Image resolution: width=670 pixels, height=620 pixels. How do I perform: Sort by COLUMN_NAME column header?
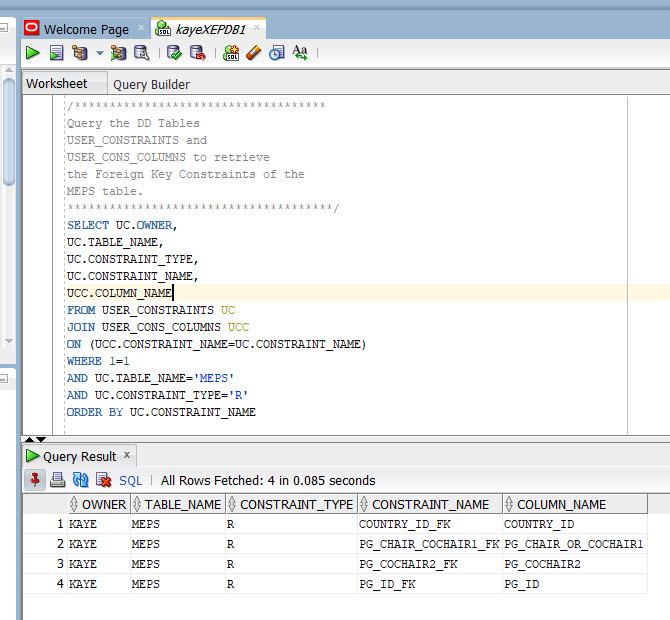click(575, 505)
